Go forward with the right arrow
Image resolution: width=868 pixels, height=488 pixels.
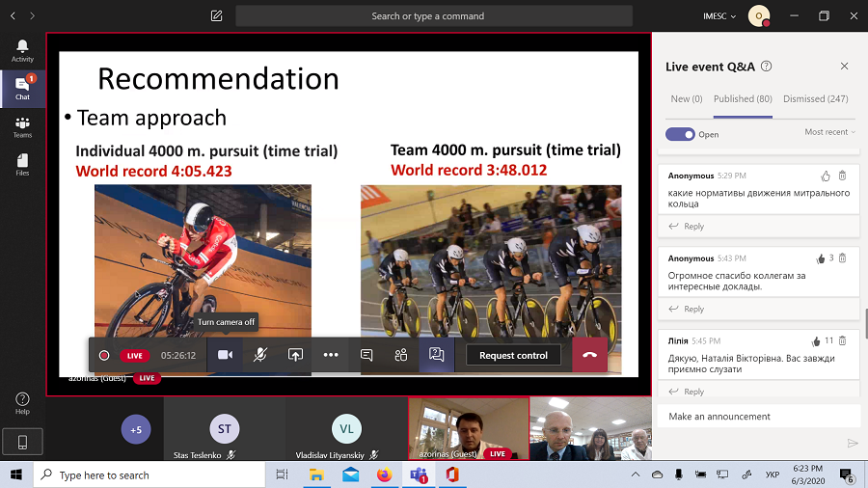pos(32,16)
